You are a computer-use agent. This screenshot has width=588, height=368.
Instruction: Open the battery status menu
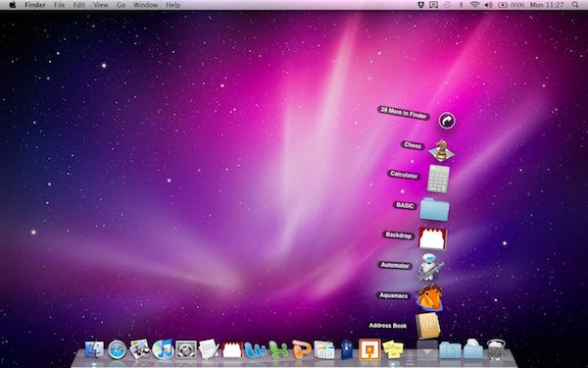coord(511,5)
